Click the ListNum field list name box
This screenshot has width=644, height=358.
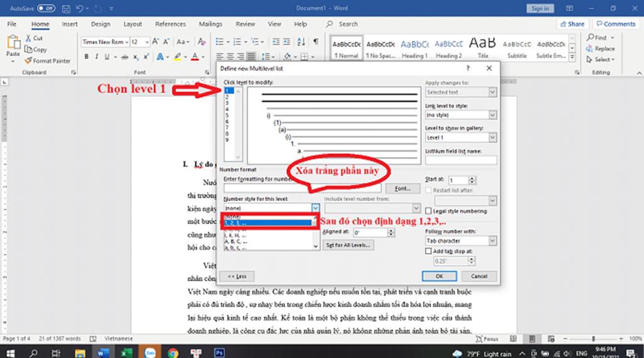(461, 160)
